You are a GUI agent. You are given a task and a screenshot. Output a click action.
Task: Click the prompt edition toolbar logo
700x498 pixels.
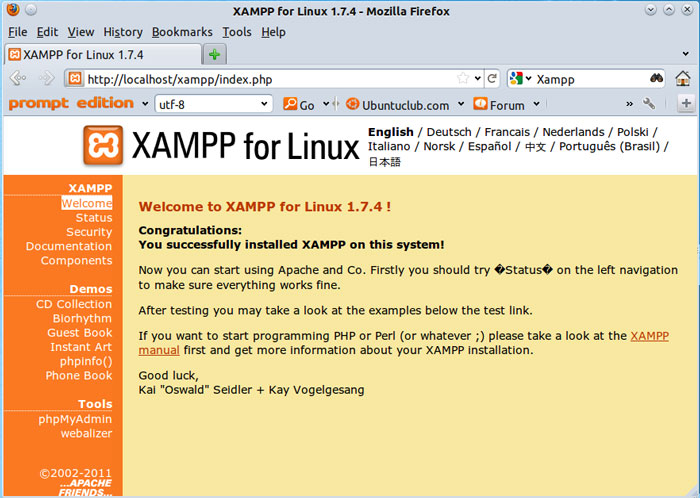click(71, 104)
